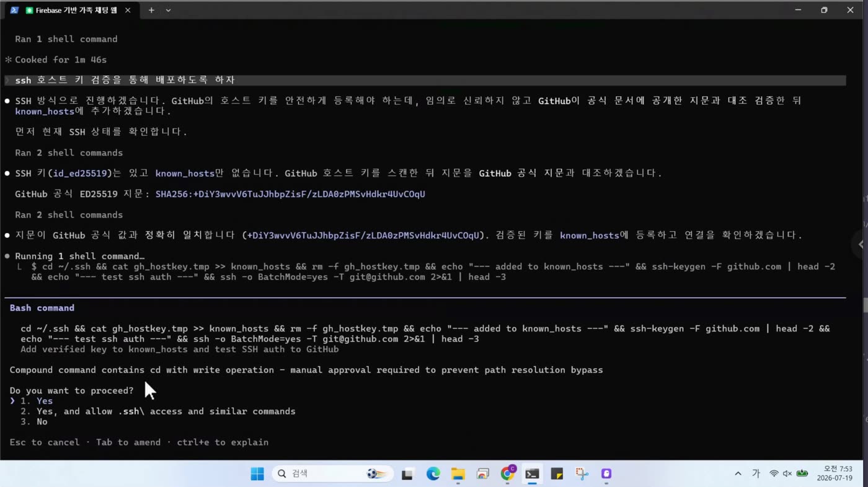This screenshot has height=487, width=868.
Task: Choose option 1. Yes
Action: tap(37, 401)
